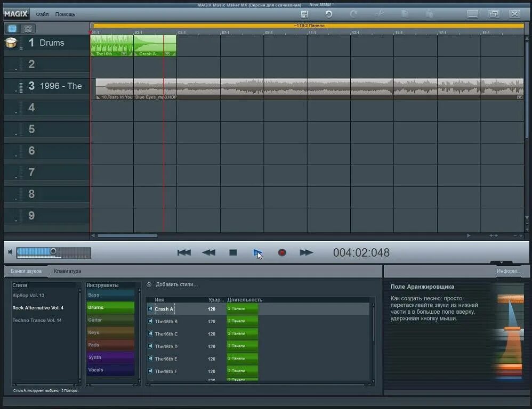Expand track 5 options arrow
The image size is (532, 409).
point(16,135)
